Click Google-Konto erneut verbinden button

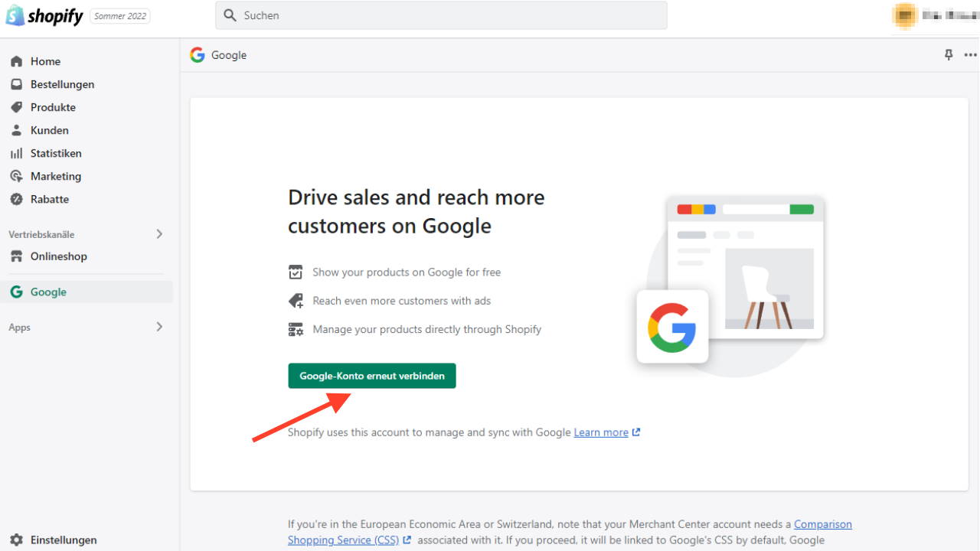click(x=372, y=376)
